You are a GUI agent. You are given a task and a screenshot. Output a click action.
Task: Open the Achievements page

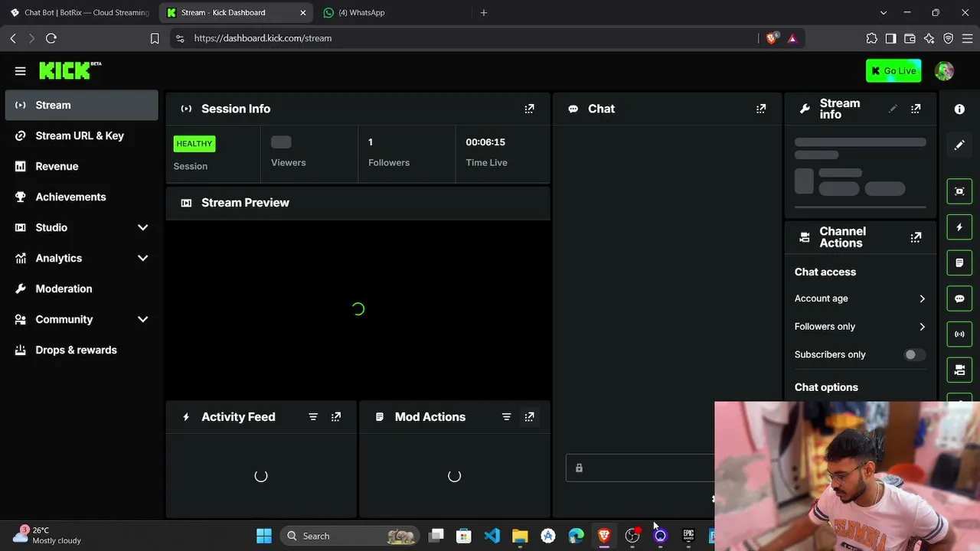pos(81,197)
